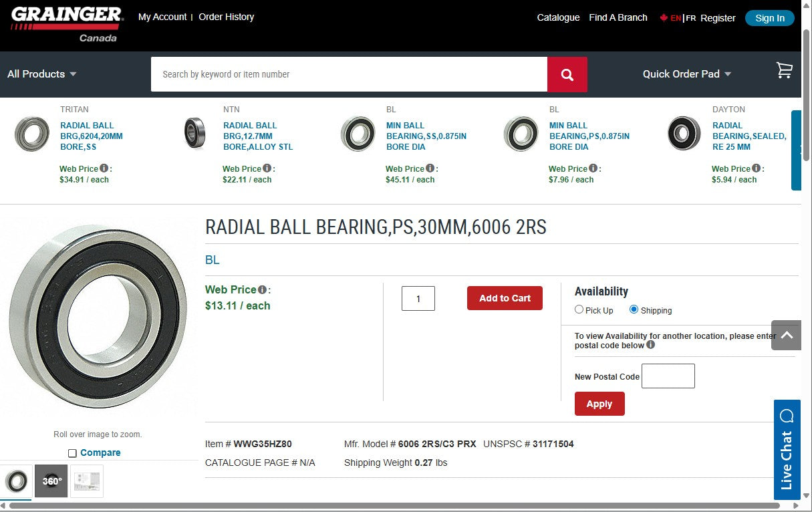Open Min Ball Bearing,PS,0.875IN link
The width and height of the screenshot is (812, 512).
pos(589,136)
